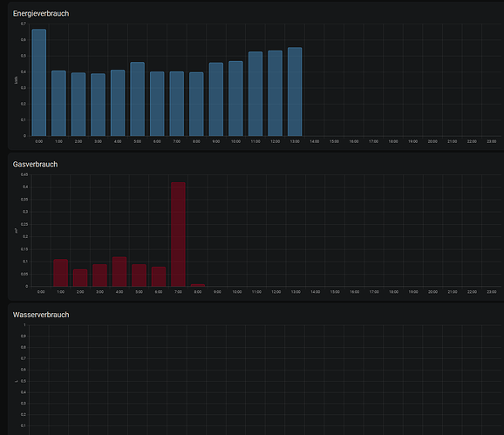Click the 0,1 y-axis value in Wasserverbrauch

(x=24, y=425)
